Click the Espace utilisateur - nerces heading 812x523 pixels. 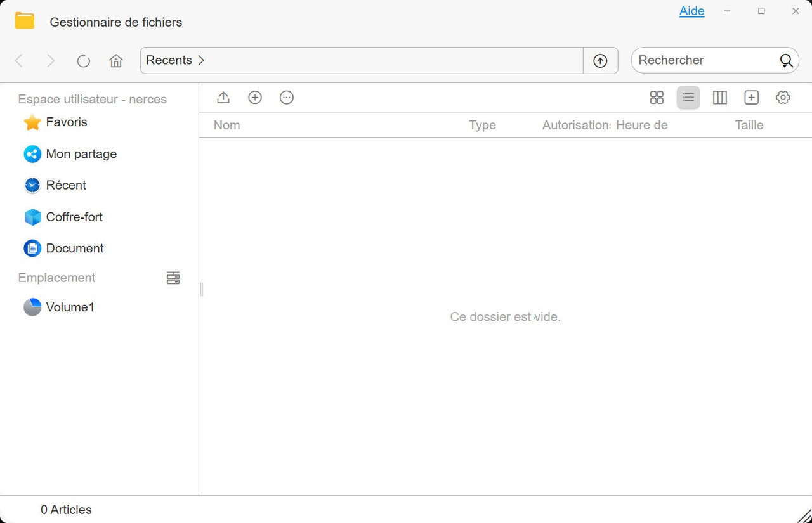coord(93,100)
